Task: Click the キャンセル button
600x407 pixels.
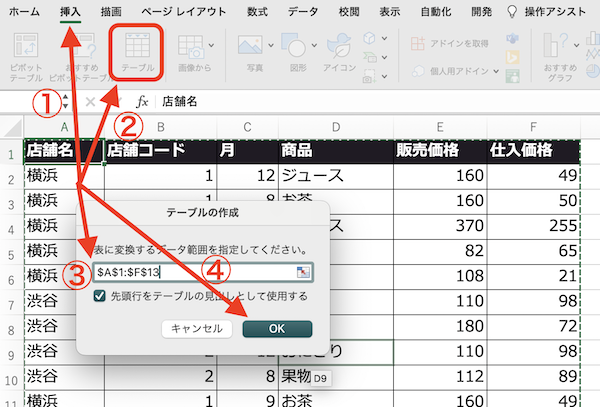Action: tap(197, 329)
